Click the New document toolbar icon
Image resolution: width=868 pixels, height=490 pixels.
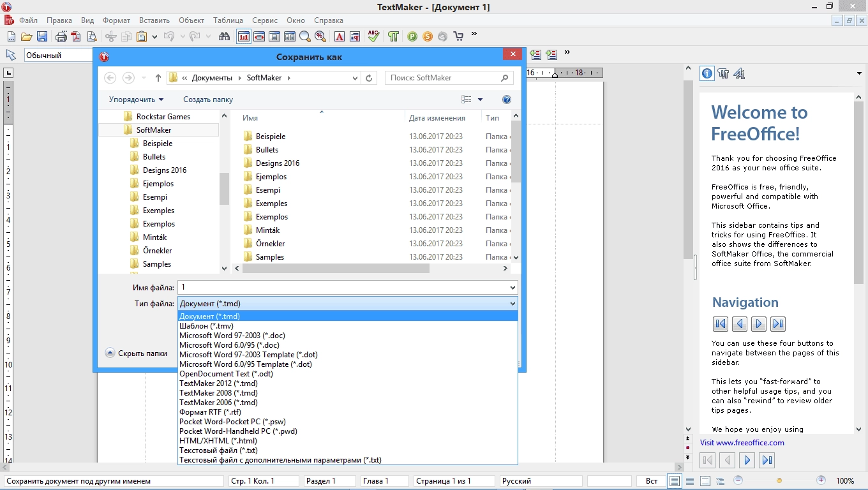click(x=11, y=36)
